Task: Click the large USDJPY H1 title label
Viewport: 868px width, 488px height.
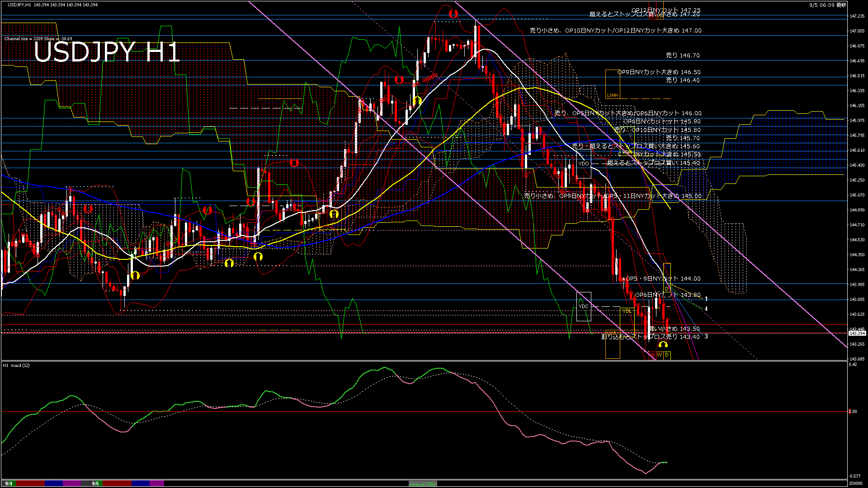Action: pos(107,52)
